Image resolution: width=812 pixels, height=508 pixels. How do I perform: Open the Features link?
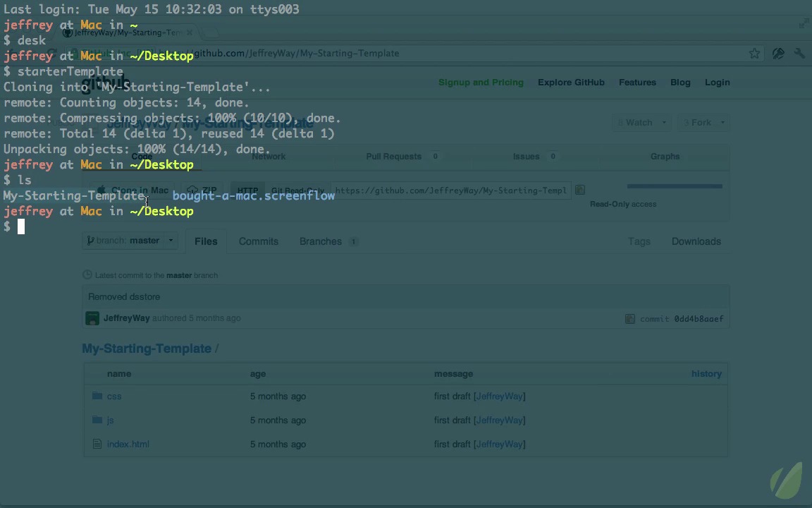[637, 83]
